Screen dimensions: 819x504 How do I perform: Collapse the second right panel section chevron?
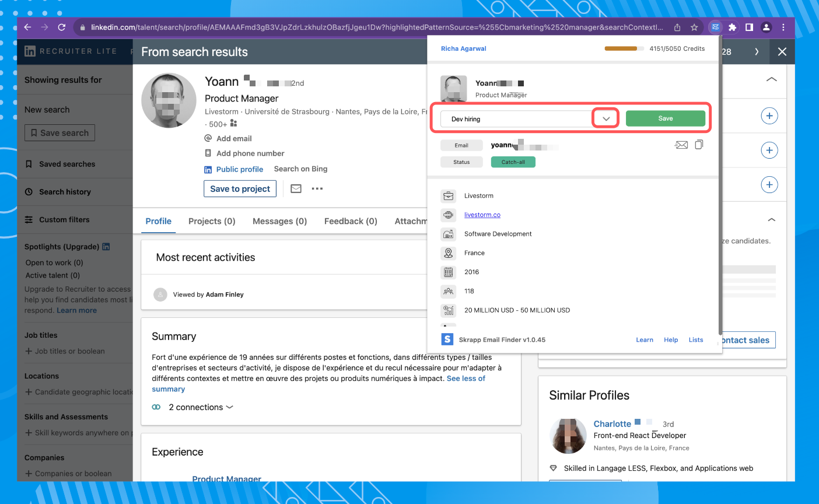coord(772,220)
